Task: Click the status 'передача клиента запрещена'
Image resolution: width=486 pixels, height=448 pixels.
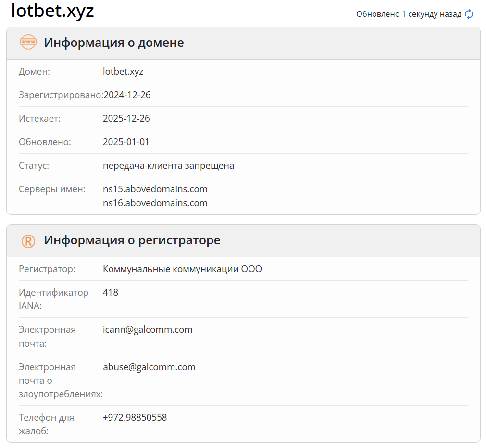Action: click(168, 166)
